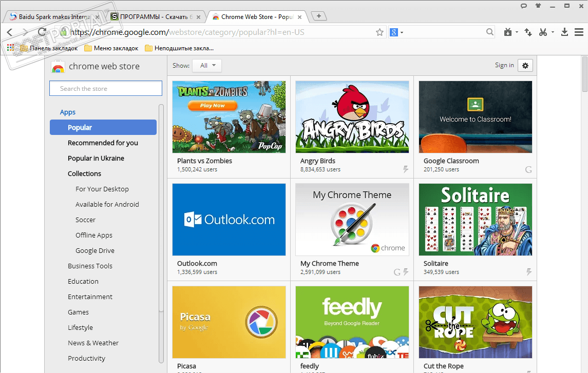Open the skin/theme shirt icon
This screenshot has height=373, width=588.
[538, 6]
